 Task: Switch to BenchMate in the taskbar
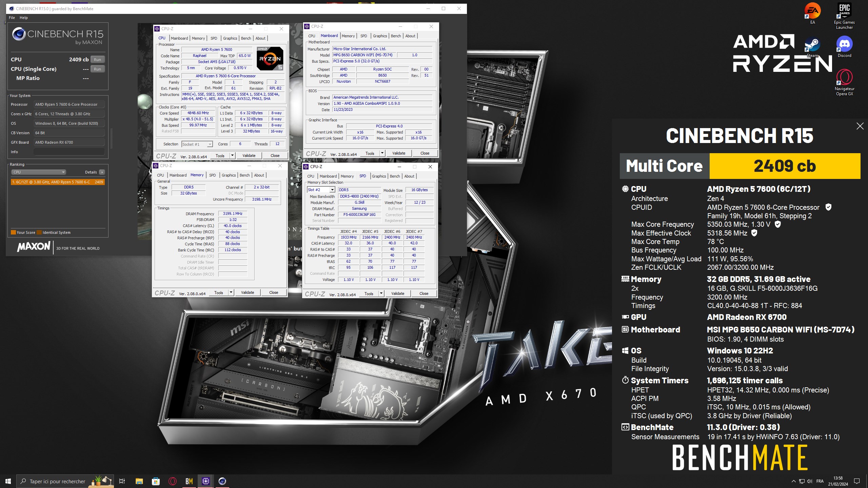coord(189,481)
